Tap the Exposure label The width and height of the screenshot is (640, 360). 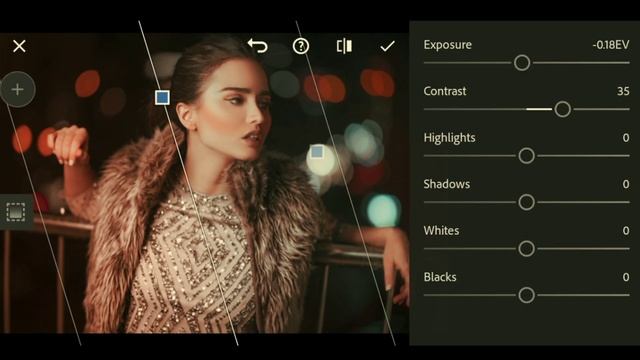pos(447,44)
